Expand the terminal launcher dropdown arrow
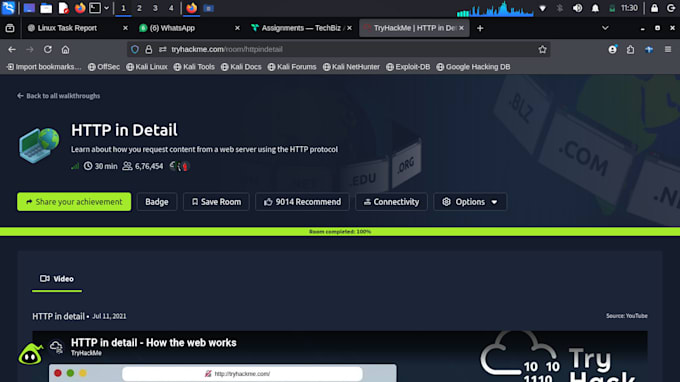Screen dimensions: 680x382 (x=107, y=8)
